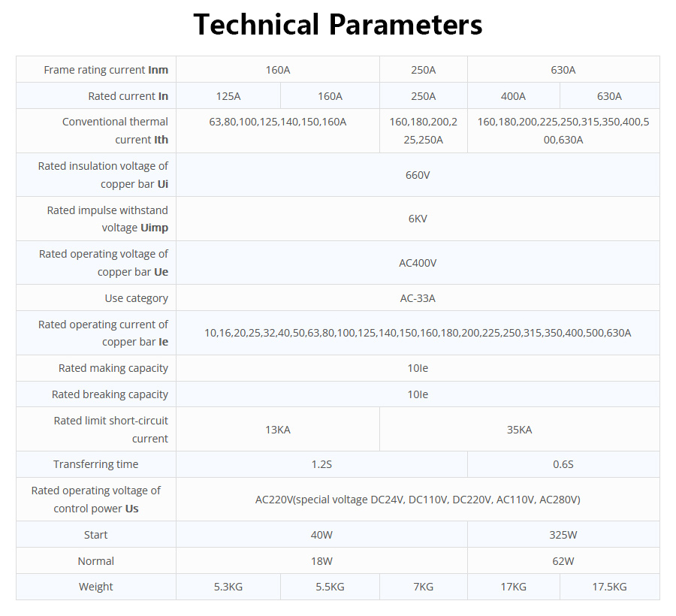Select the 13KA short-circuit current cell
Screen dimensions: 676x616
[278, 430]
